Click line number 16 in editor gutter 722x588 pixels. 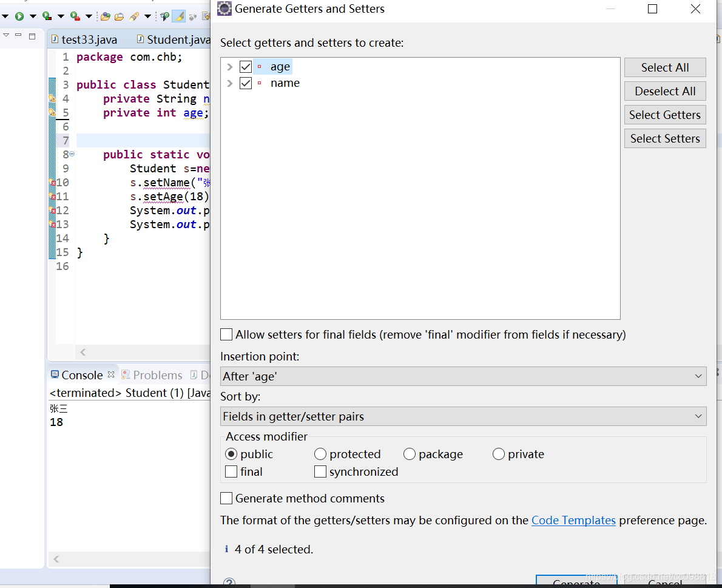(x=62, y=266)
